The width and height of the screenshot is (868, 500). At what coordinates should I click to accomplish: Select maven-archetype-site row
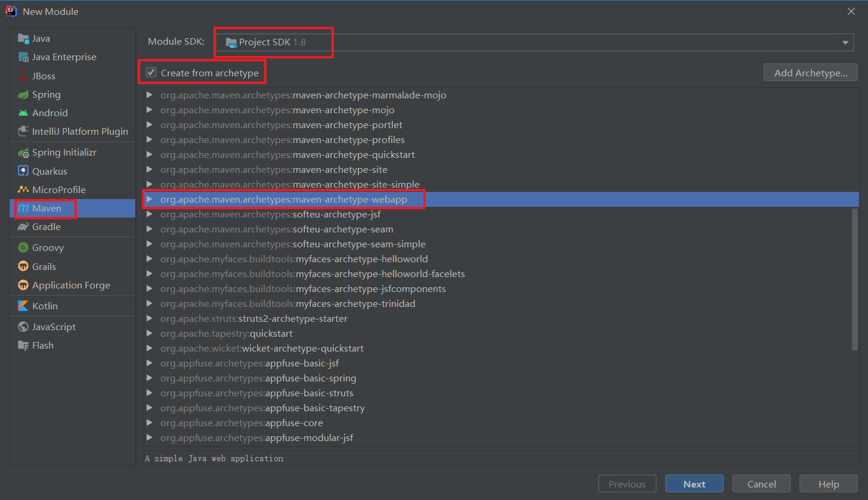click(501, 170)
